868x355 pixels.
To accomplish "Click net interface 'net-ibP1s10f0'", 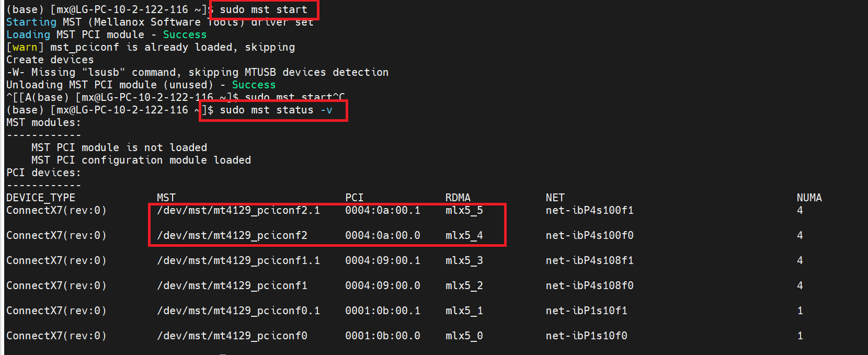I will click(587, 336).
